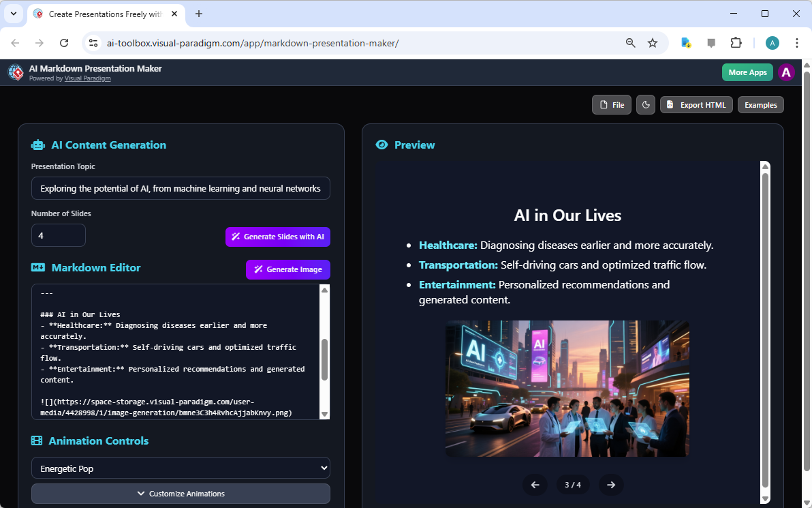The height and width of the screenshot is (508, 812).
Task: Open the Energetic Pop animation style dropdown
Action: tap(181, 468)
